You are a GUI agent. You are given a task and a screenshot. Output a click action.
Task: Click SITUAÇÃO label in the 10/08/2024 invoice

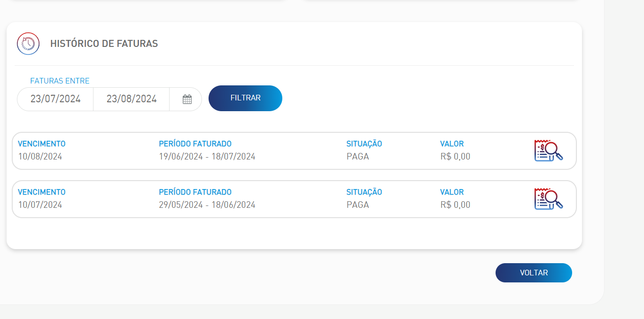[x=364, y=144]
